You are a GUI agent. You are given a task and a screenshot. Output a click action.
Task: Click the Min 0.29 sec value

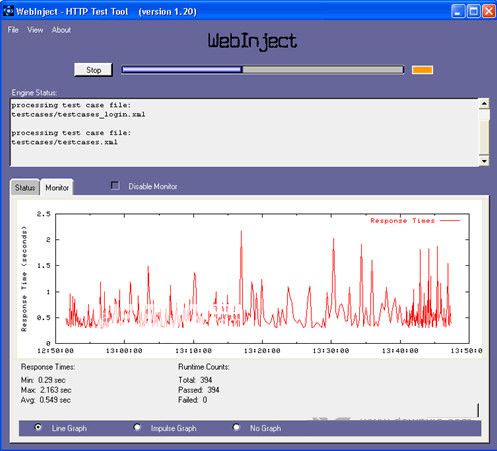(x=43, y=380)
